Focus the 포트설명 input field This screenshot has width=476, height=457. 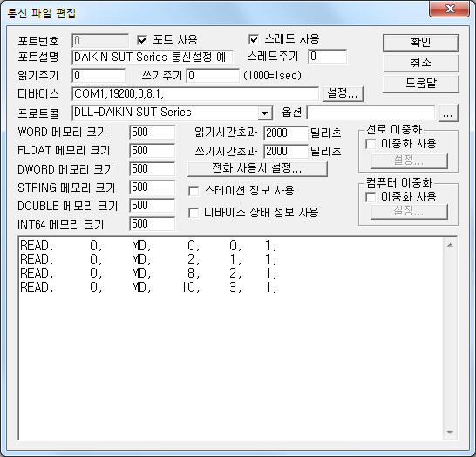pyautogui.click(x=153, y=57)
